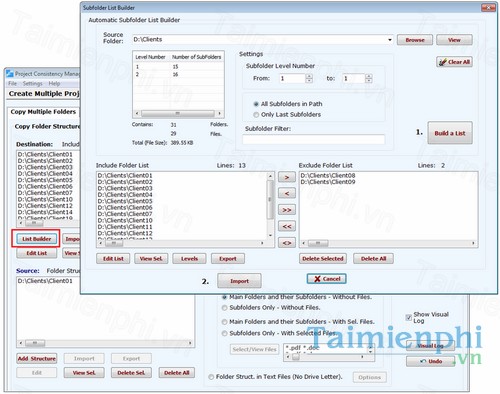
Task: Click the Clear All button with eraser icon
Action: pos(454,62)
